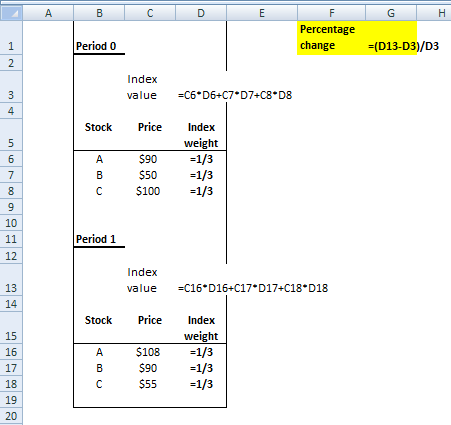Click stock 'B' in row 7
Image resolution: width=451 pixels, height=425 pixels.
pyautogui.click(x=99, y=175)
